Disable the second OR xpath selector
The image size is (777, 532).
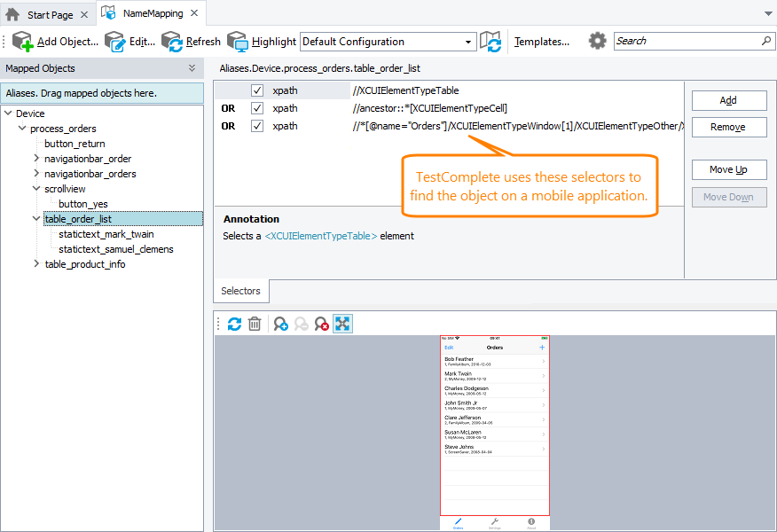(256, 108)
